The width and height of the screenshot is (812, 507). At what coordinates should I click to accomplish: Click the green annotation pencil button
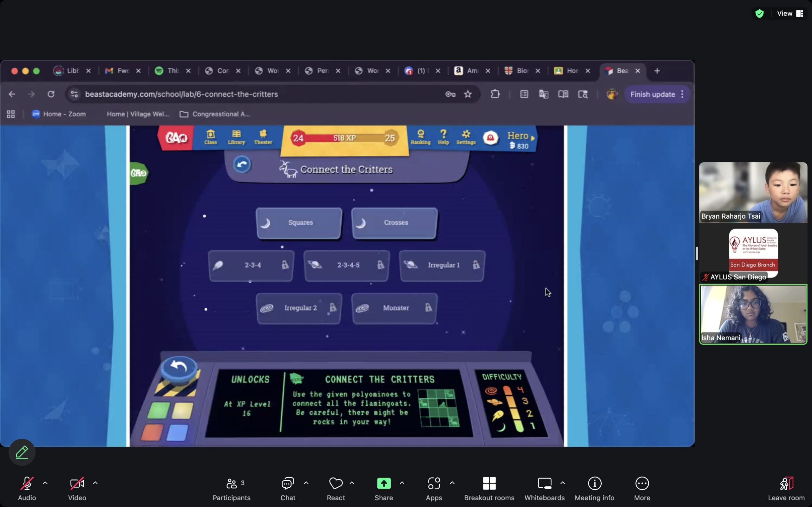pyautogui.click(x=22, y=452)
